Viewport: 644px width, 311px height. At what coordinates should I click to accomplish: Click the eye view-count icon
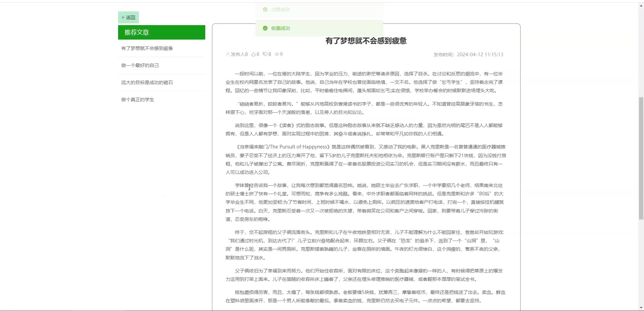tap(277, 54)
